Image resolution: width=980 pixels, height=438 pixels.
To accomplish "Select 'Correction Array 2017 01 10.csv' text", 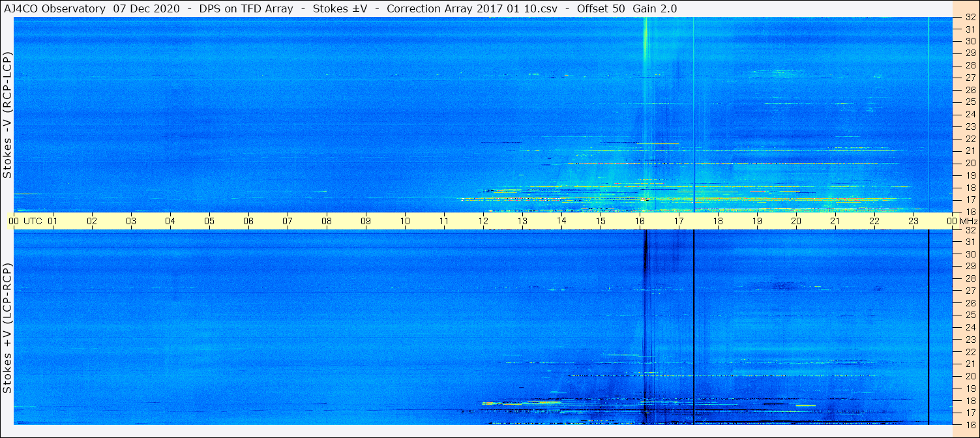I will 471,8.
